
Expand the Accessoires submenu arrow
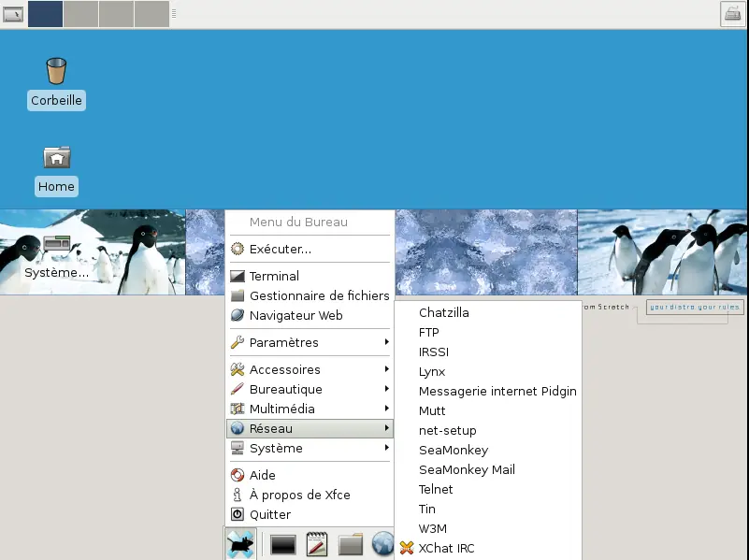pos(386,369)
